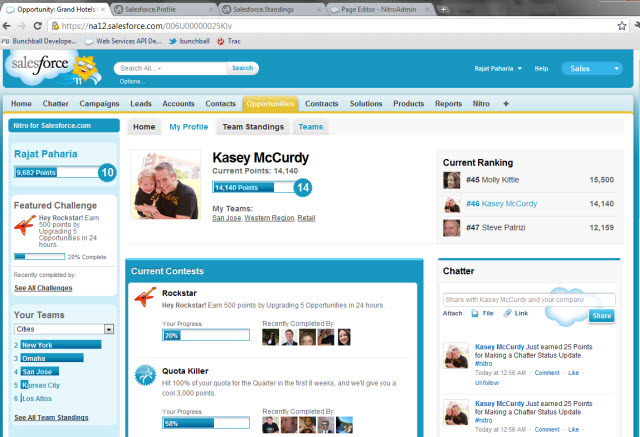Click the Rockstar guitar icon in Current Contests
This screenshot has width=640, height=437.
coord(145,297)
